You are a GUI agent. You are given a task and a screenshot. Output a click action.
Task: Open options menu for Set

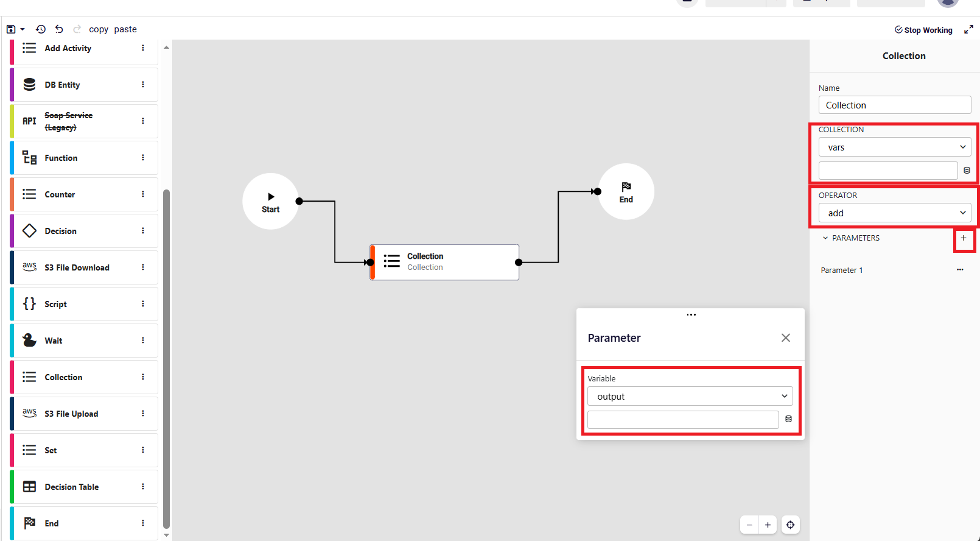coord(143,450)
